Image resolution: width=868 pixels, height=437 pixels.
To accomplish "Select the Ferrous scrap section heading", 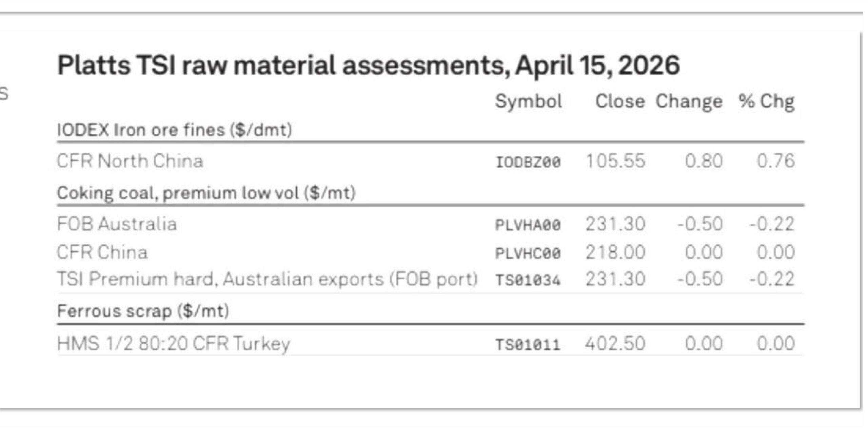I will 143,311.
